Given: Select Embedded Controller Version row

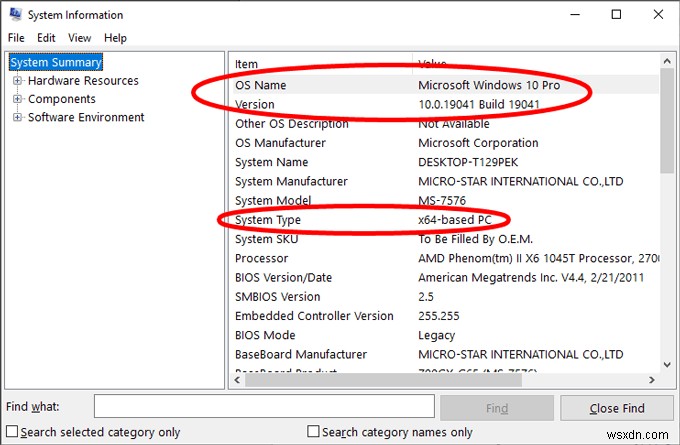Looking at the screenshot, I should click(446, 316).
